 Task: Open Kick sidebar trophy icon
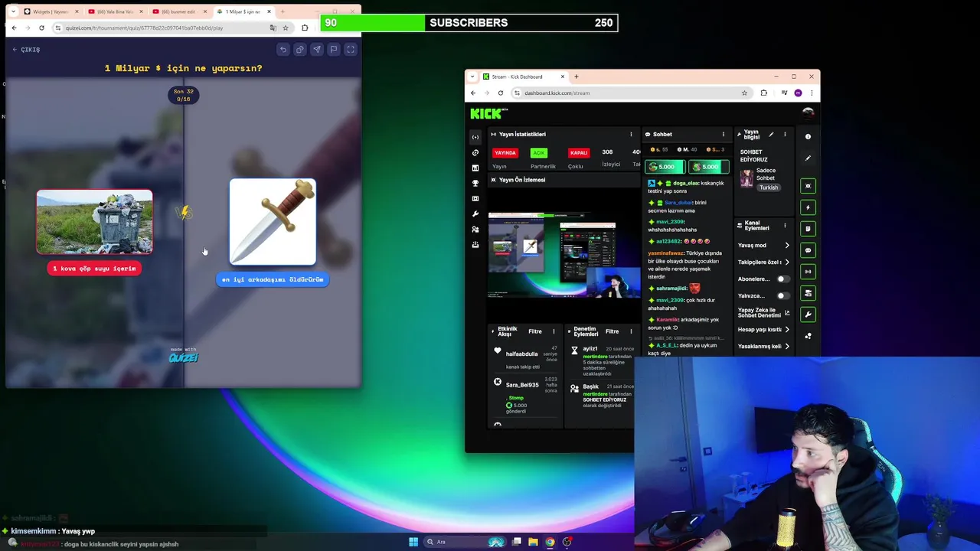pos(475,183)
